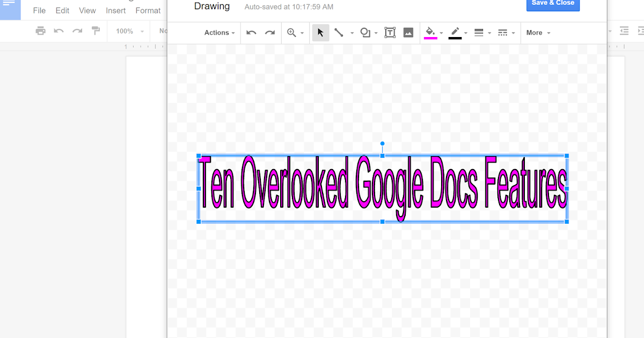Open the Insert menu in Docs
The width and height of the screenshot is (644, 338).
coord(116,10)
